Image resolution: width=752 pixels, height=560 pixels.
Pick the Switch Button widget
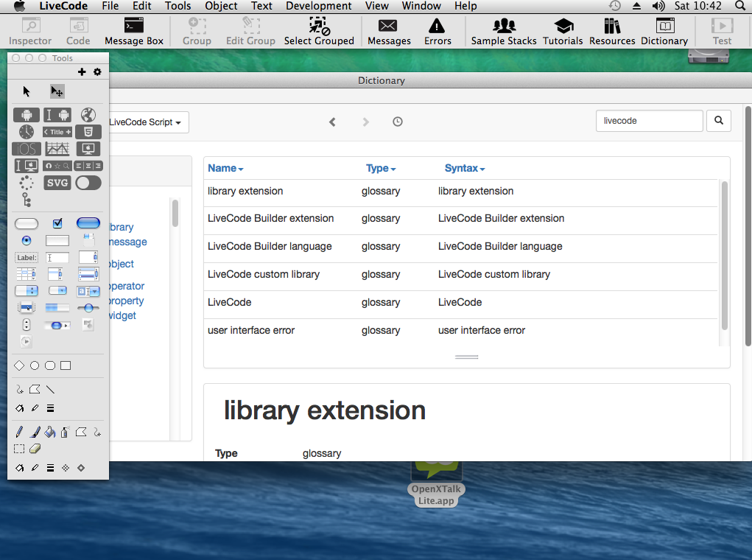(88, 183)
